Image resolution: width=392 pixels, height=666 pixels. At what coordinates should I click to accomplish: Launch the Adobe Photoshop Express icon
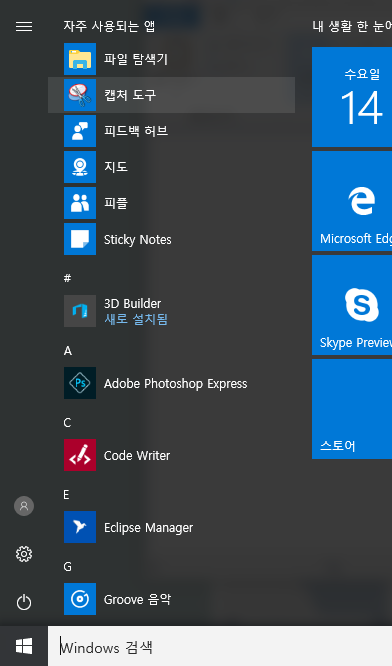[x=80, y=383]
